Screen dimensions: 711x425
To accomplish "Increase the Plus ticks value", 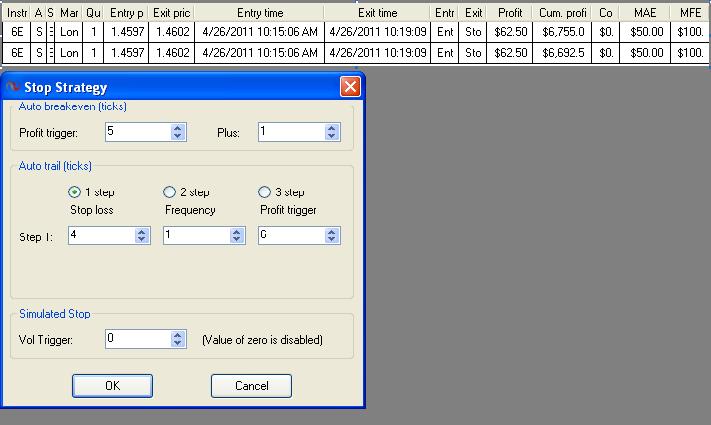I will point(331,128).
